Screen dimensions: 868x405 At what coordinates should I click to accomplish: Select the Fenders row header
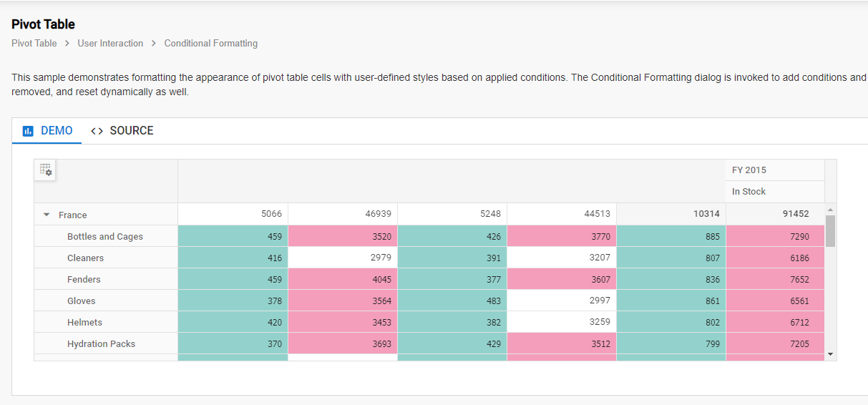(84, 280)
